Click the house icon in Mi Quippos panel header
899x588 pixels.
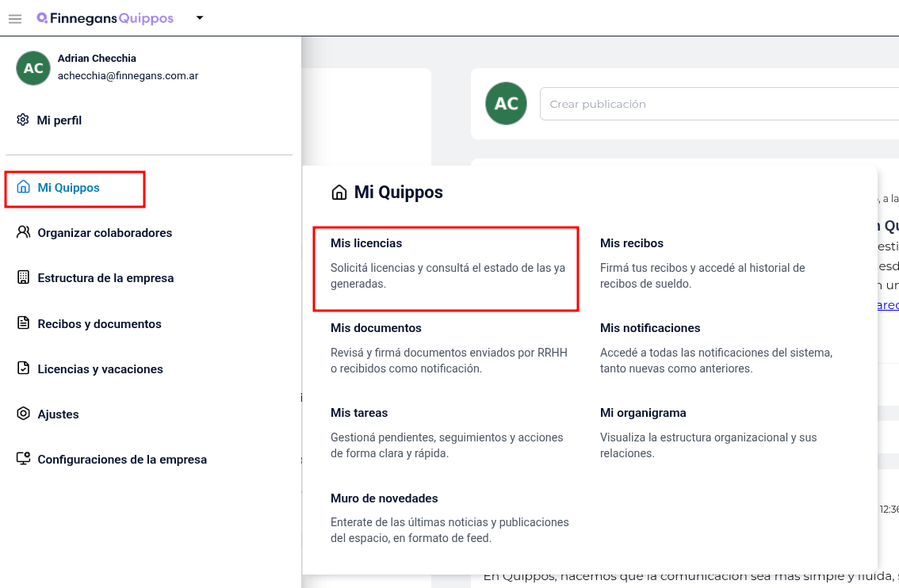(x=339, y=193)
